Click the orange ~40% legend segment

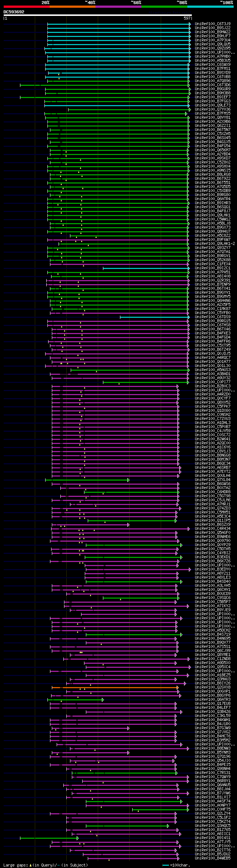tap(72, 7)
